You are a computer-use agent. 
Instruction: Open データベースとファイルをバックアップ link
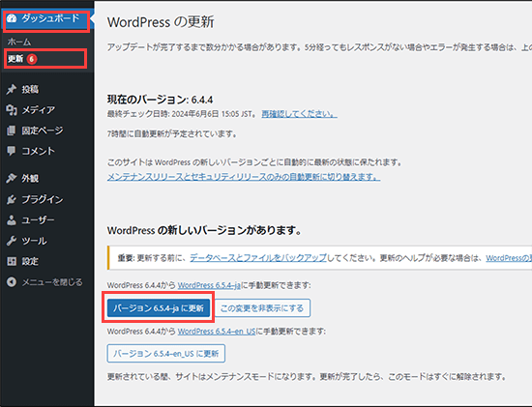[258, 258]
